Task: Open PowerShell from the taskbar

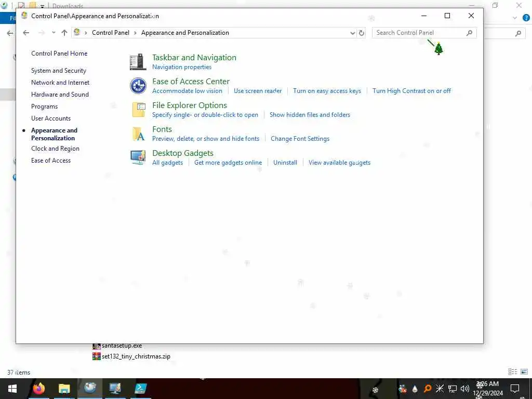Action: 140,389
